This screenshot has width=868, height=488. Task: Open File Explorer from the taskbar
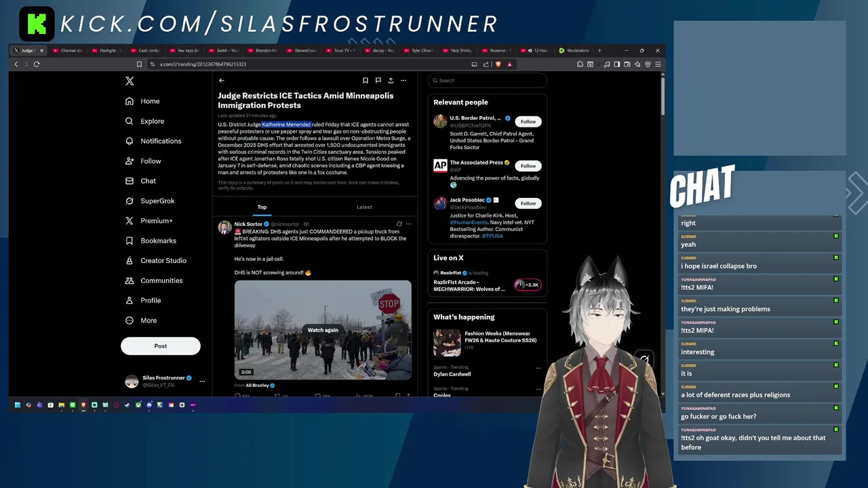[x=62, y=405]
